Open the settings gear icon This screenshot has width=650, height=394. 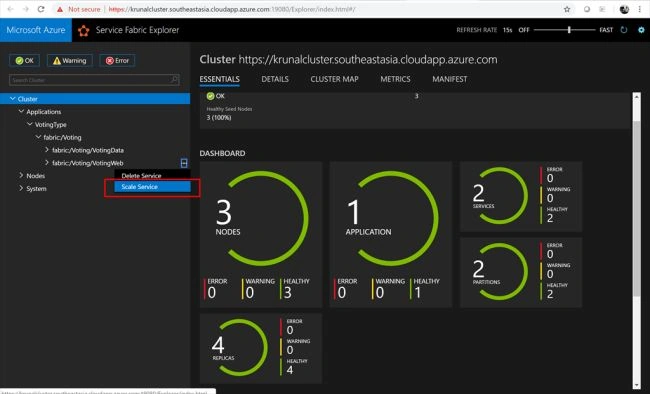tap(641, 30)
